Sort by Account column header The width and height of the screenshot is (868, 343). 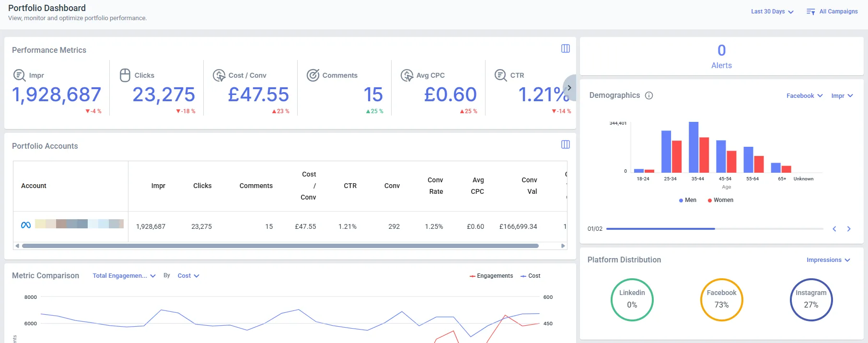pyautogui.click(x=34, y=186)
